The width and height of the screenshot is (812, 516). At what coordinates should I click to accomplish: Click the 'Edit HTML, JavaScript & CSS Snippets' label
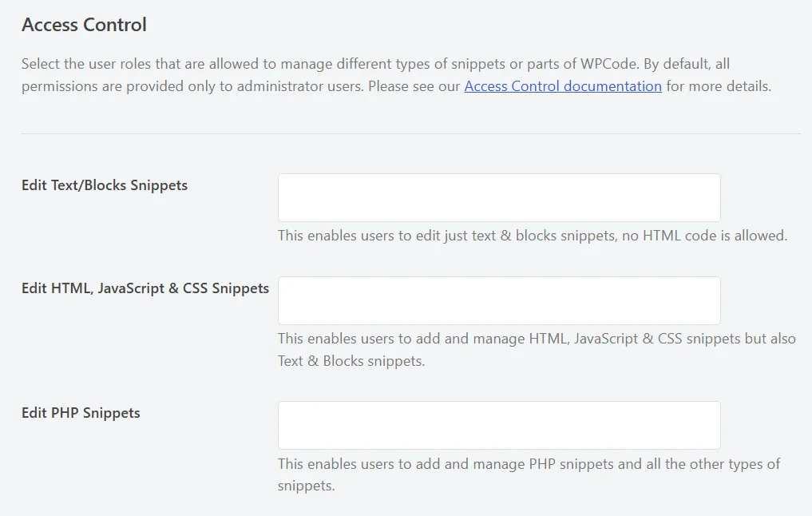[x=145, y=288]
